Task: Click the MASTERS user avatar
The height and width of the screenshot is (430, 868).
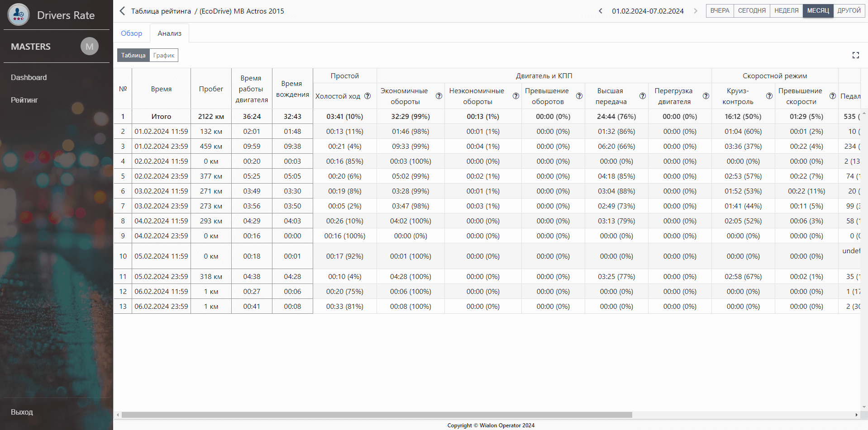Action: tap(90, 47)
